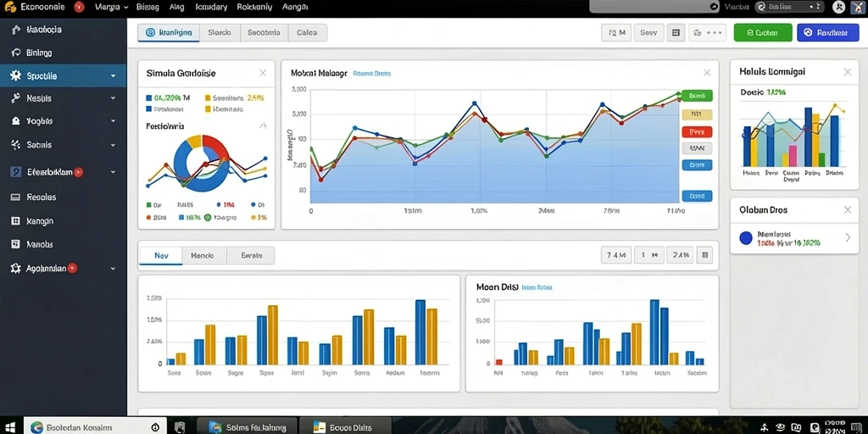Click the red legend chip on the line chart
The height and width of the screenshot is (434, 868).
pyautogui.click(x=697, y=131)
